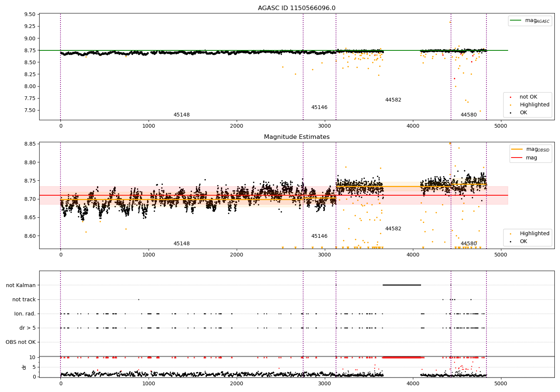Click x-axis tick 5000 under Magnitude Estimates panel
Viewport: 560px width, 392px height.
click(501, 255)
